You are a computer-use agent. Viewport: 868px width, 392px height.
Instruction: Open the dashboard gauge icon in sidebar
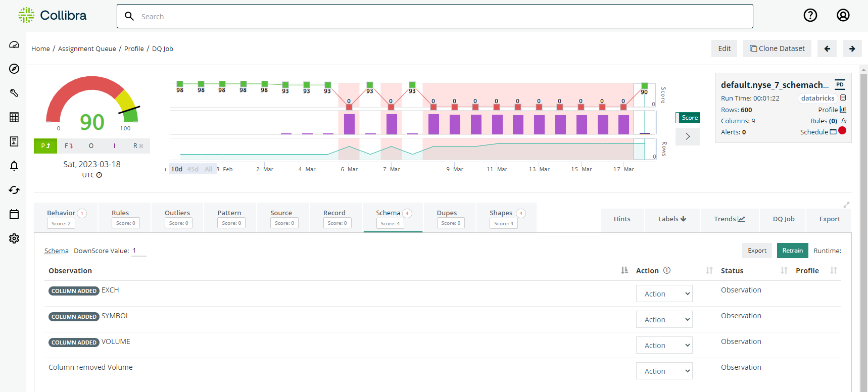[x=14, y=44]
